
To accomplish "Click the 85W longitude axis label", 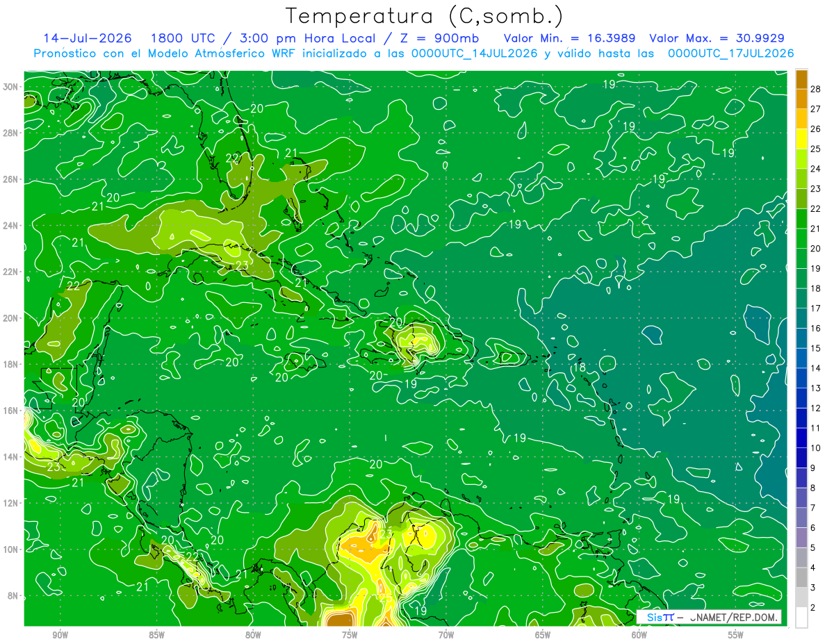I will point(157,635).
